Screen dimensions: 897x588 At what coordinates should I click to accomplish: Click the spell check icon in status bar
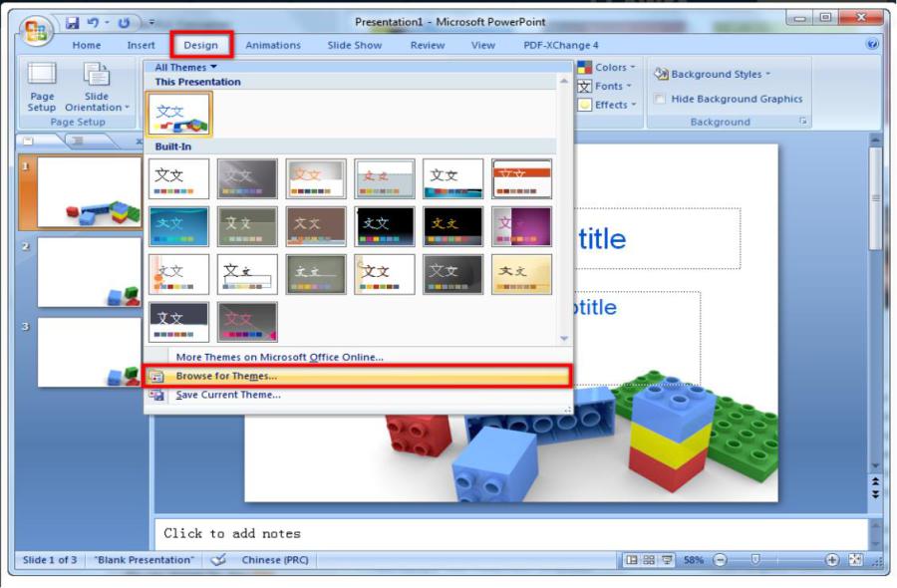[x=218, y=560]
